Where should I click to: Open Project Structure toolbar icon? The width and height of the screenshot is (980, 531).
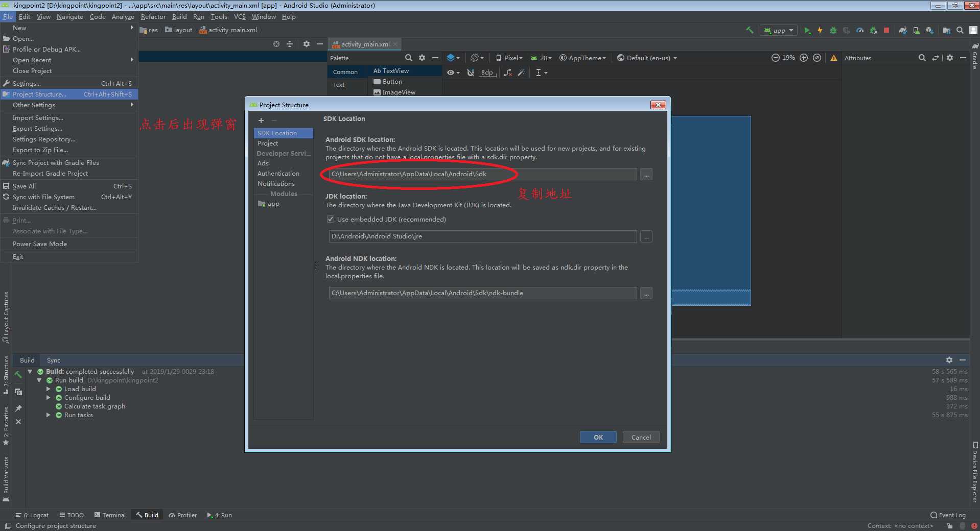[947, 30]
